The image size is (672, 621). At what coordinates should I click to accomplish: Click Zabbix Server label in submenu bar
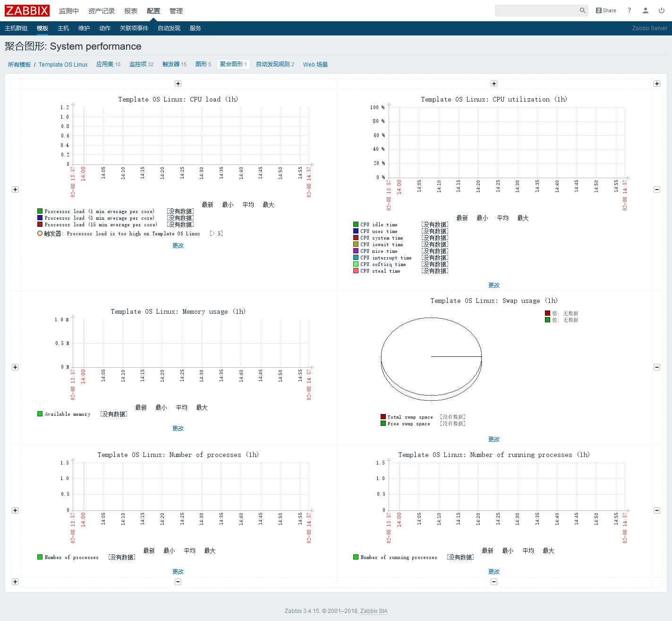649,28
